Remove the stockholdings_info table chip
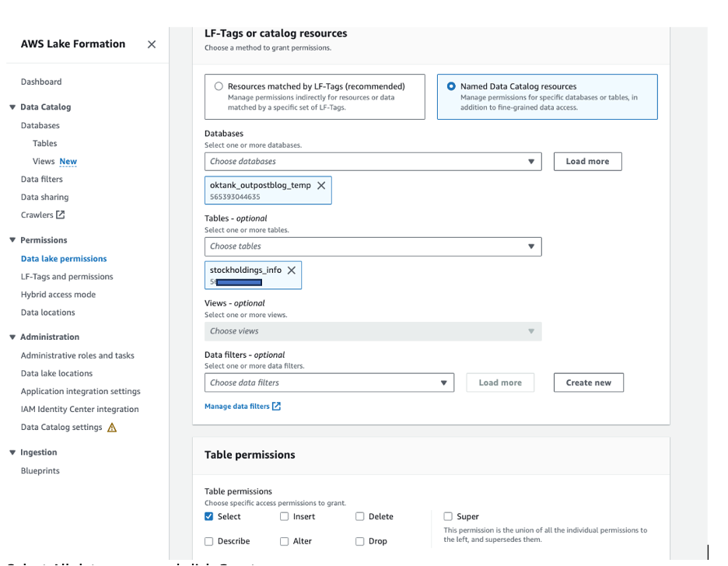 pyautogui.click(x=292, y=271)
